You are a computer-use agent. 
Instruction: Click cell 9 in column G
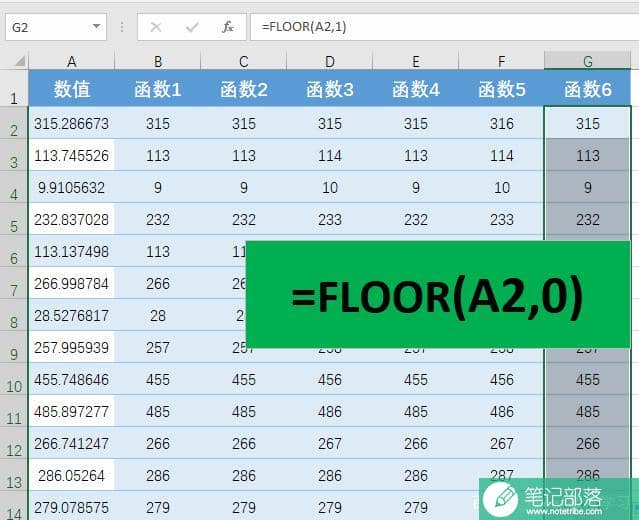pyautogui.click(x=588, y=187)
